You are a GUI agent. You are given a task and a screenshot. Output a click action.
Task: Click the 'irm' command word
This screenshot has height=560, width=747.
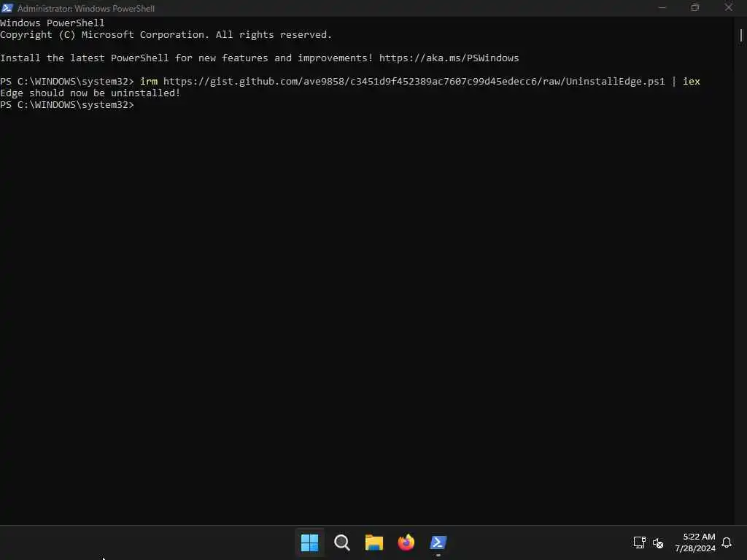click(x=149, y=82)
